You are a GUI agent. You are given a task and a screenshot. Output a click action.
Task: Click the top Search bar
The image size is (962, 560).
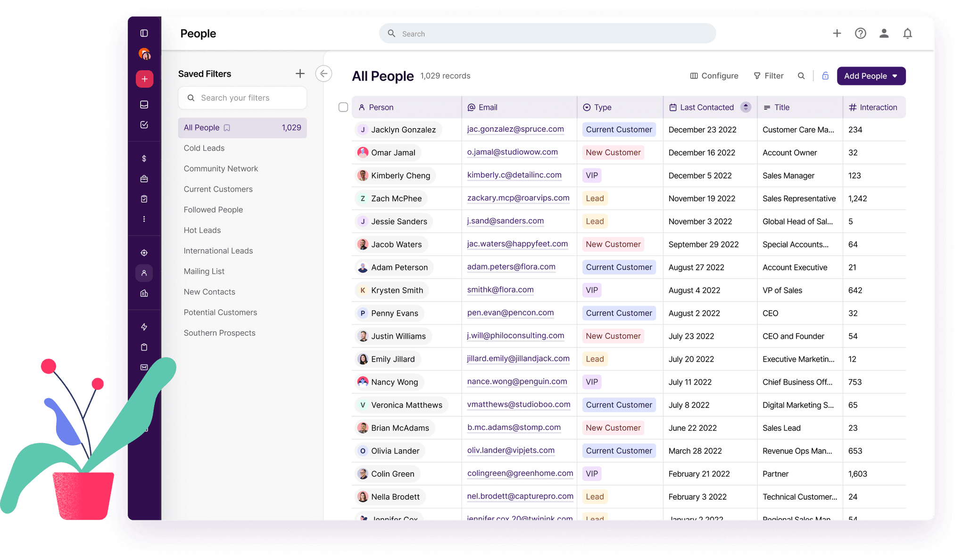pos(547,33)
